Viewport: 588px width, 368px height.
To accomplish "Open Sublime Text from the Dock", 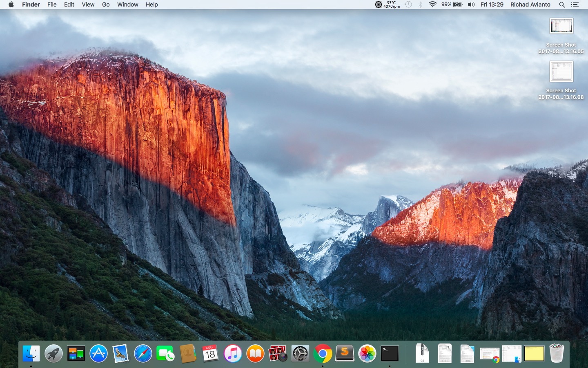I will (x=345, y=354).
